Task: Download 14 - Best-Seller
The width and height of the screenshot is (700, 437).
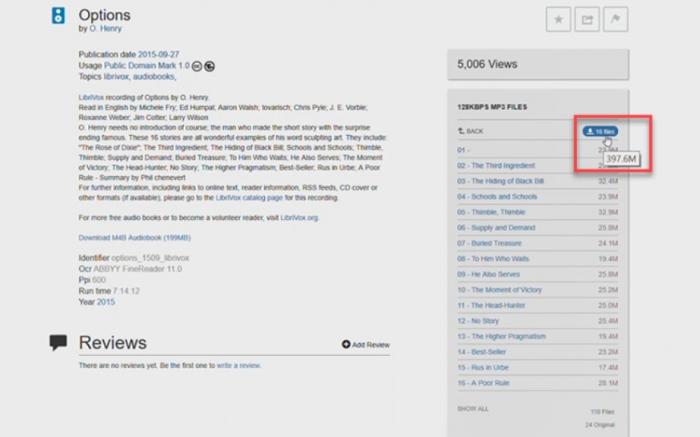Action: (481, 352)
